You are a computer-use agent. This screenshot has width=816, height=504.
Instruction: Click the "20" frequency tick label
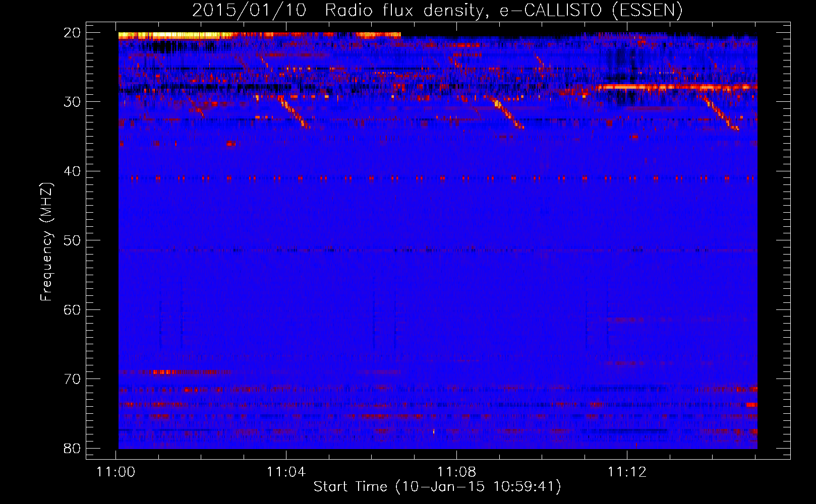point(72,33)
